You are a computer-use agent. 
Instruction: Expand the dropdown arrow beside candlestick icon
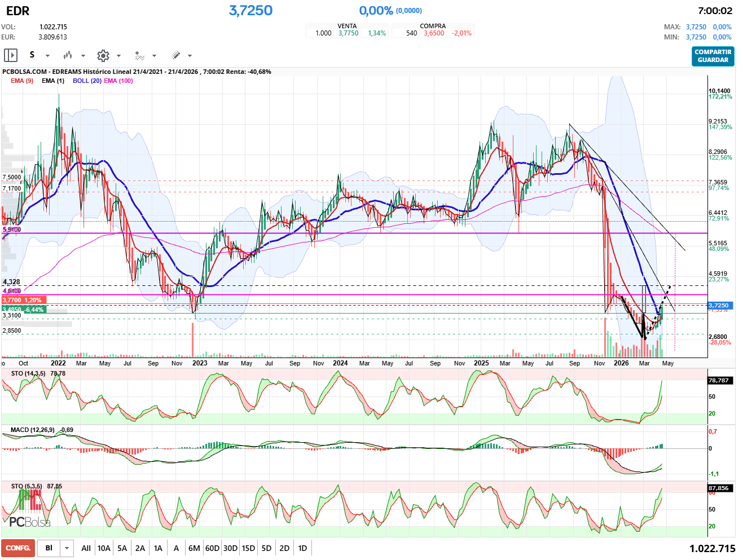83,56
